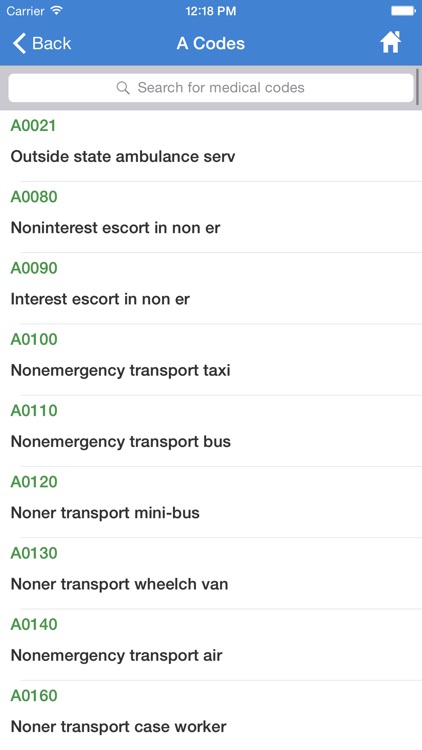
Task: Tap the back chevron arrow icon
Action: [x=19, y=43]
